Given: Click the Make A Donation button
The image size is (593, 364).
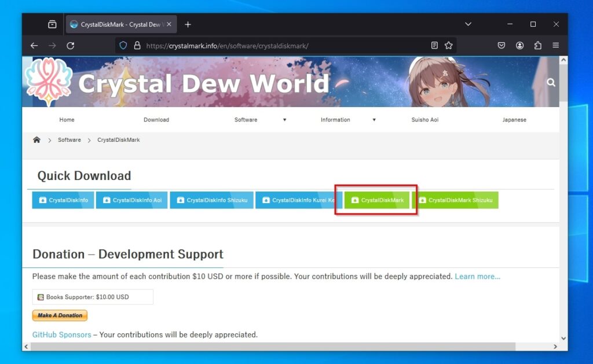Looking at the screenshot, I should 60,315.
